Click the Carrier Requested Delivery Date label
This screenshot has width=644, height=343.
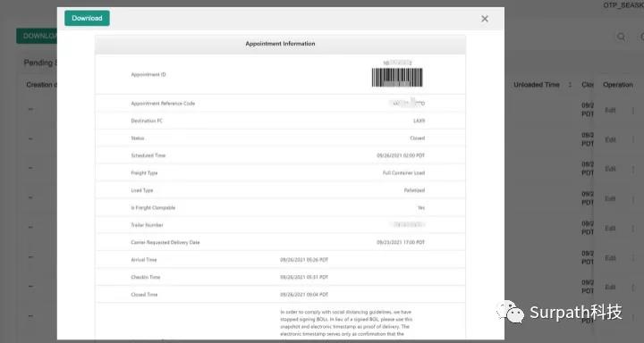pos(165,242)
